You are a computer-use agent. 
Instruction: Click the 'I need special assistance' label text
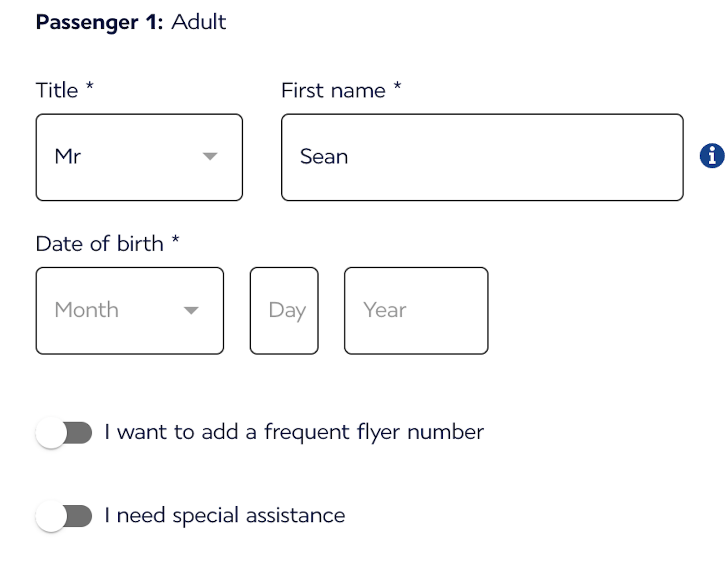pyautogui.click(x=224, y=515)
